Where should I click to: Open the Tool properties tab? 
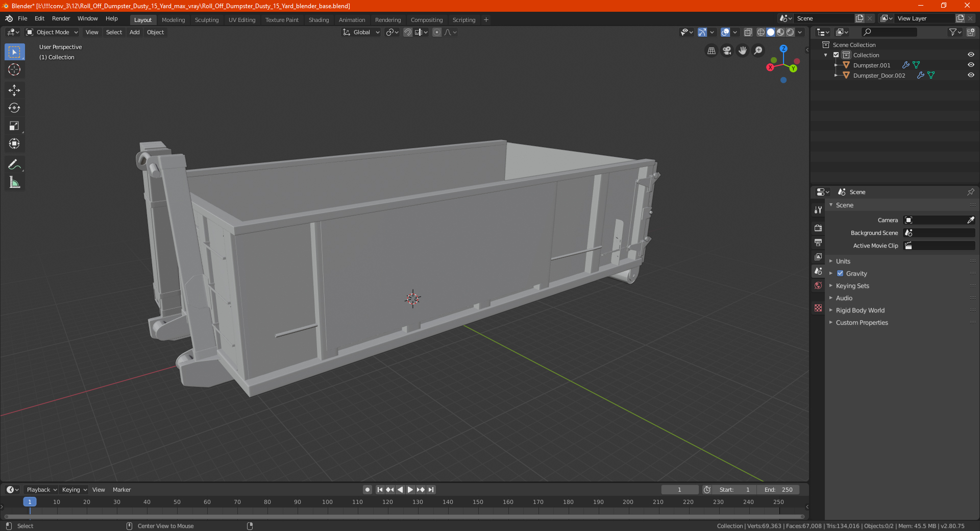tap(818, 210)
